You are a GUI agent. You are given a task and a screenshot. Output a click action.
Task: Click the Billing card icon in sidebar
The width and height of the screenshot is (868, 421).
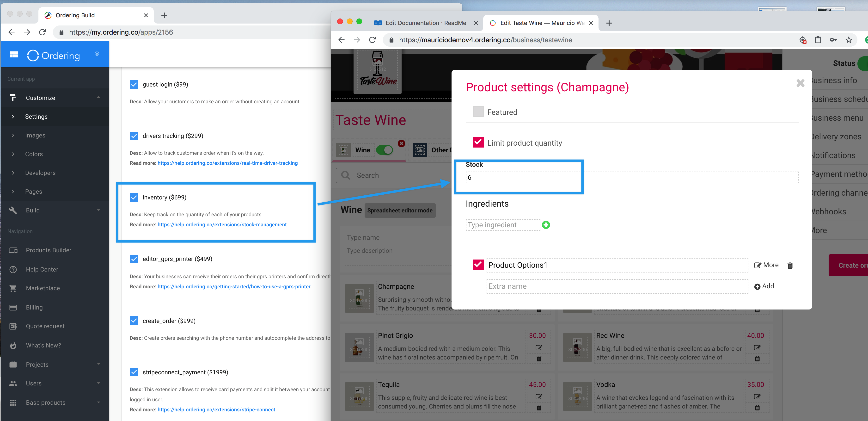tap(13, 307)
